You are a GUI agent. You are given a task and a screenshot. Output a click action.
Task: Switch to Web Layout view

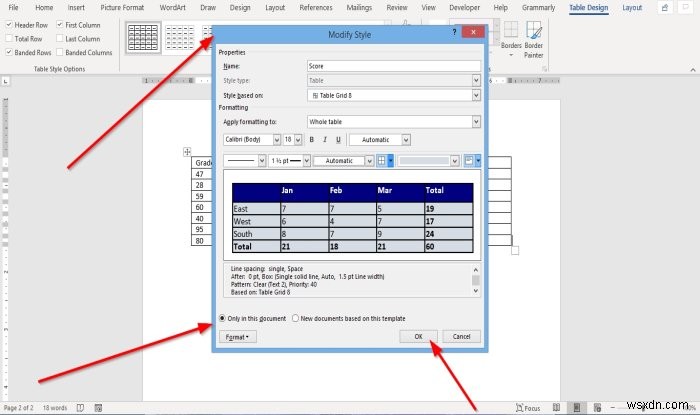(597, 407)
